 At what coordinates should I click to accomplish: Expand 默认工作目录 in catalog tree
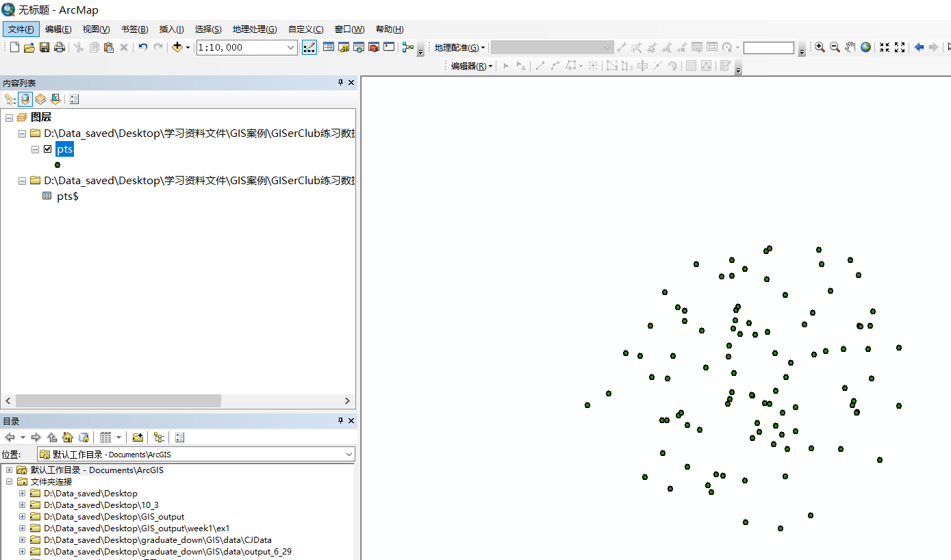pyautogui.click(x=9, y=470)
